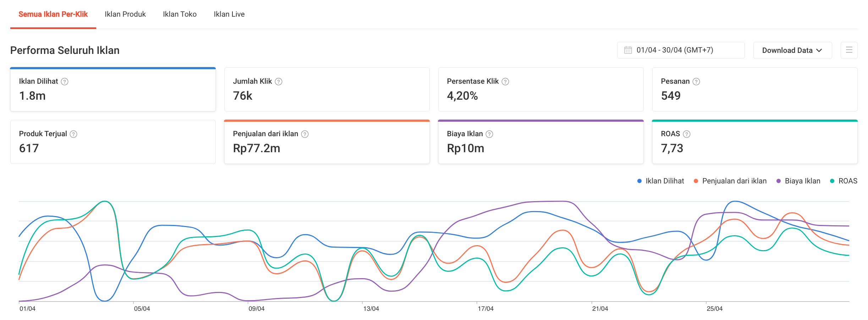Click info icon next to Penjualan dari iklan
This screenshot has width=868, height=320.
(x=305, y=134)
